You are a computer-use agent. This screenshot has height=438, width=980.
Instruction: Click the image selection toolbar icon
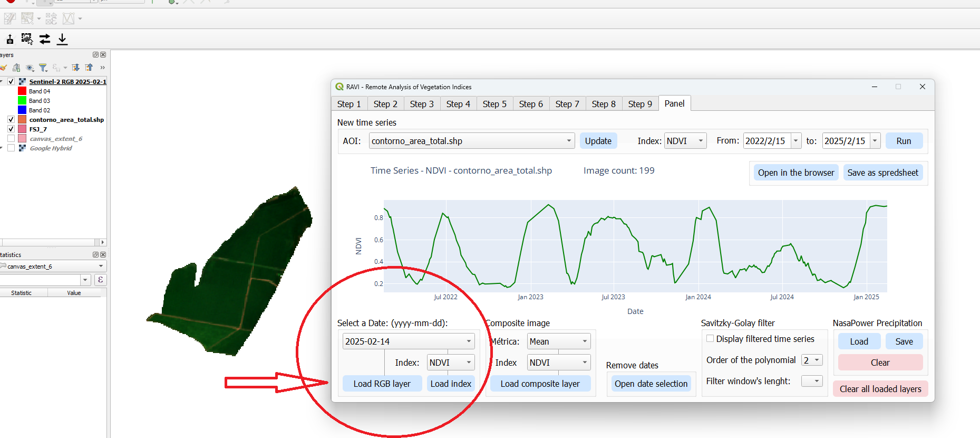(x=26, y=39)
